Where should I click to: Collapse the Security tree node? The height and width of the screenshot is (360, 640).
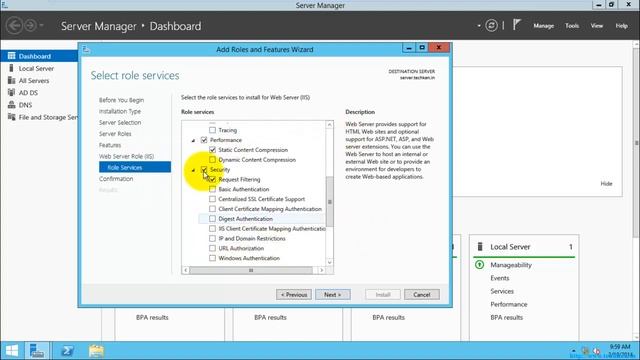[193, 170]
